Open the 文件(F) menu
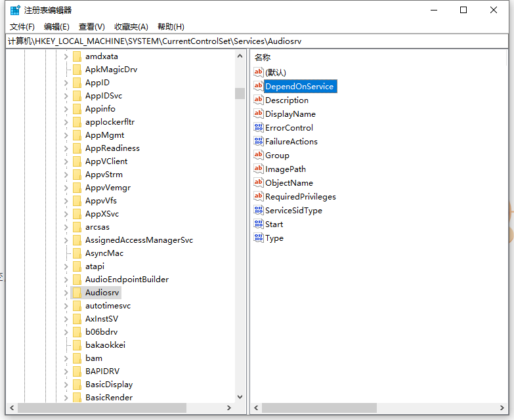The image size is (514, 420). (x=22, y=27)
